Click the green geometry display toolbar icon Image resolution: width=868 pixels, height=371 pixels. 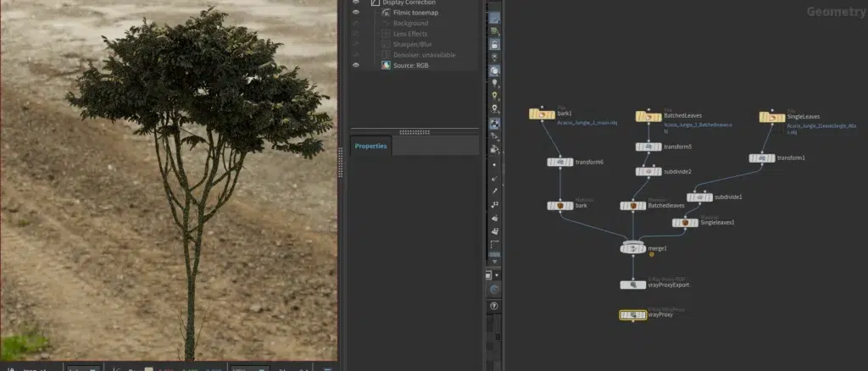[x=494, y=31]
